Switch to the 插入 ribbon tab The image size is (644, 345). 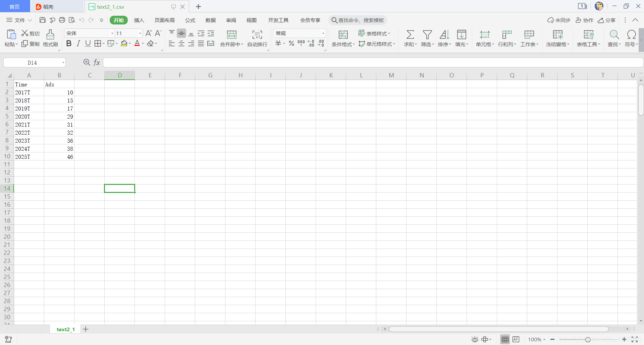tap(139, 20)
